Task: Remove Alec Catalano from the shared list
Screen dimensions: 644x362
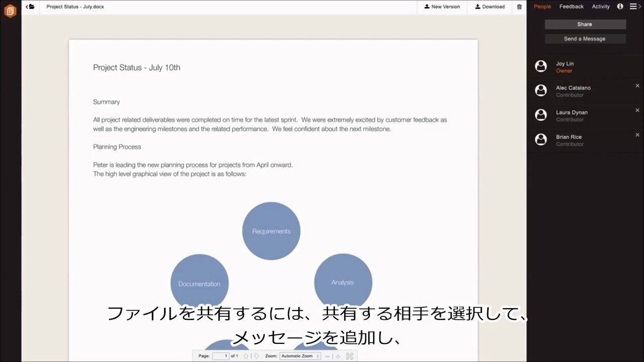Action: [x=637, y=86]
